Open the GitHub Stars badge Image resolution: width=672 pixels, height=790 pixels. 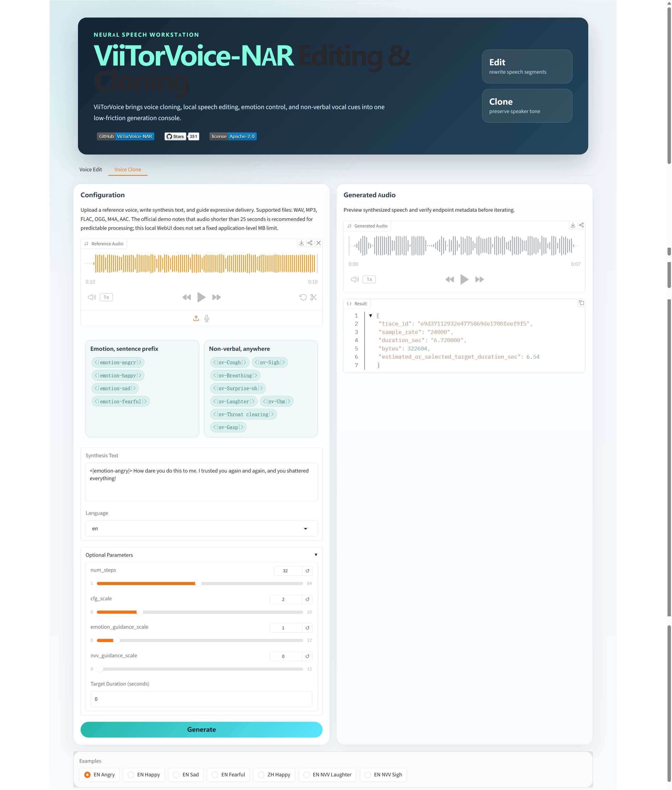click(182, 136)
